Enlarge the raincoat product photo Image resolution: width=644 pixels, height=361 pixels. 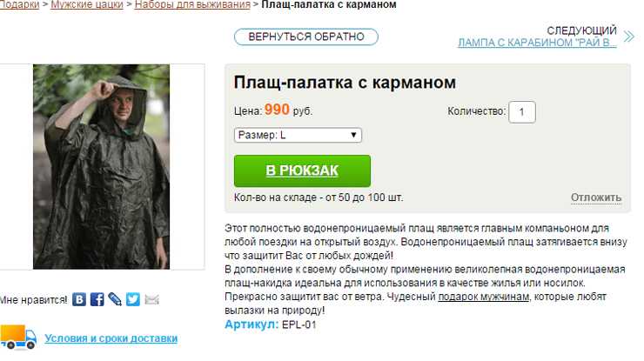point(102,167)
